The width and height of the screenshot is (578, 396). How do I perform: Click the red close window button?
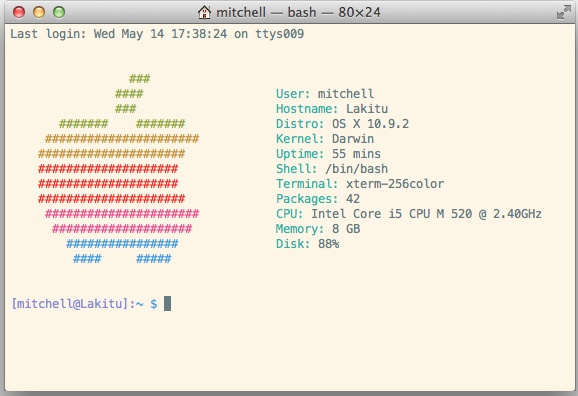click(19, 12)
